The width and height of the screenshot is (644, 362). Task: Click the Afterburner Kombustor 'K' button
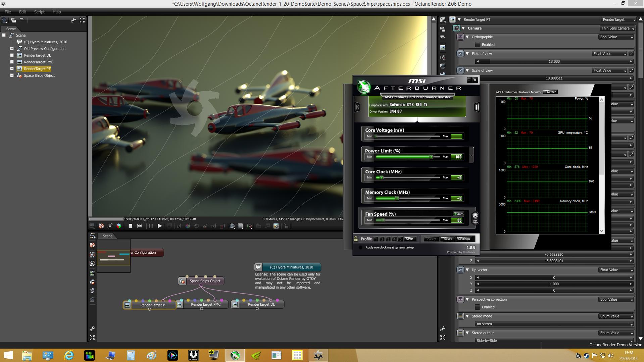(x=357, y=107)
